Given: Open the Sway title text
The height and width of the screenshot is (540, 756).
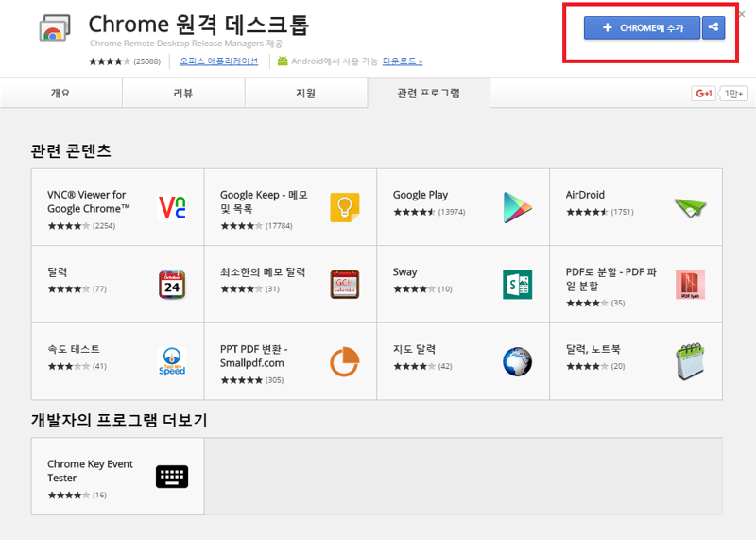Looking at the screenshot, I should (404, 272).
